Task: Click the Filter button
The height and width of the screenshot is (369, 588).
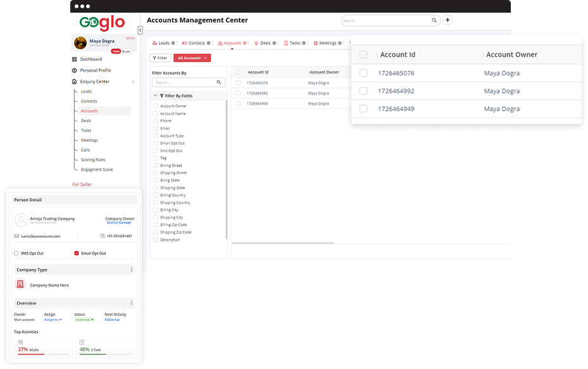Action: (160, 58)
